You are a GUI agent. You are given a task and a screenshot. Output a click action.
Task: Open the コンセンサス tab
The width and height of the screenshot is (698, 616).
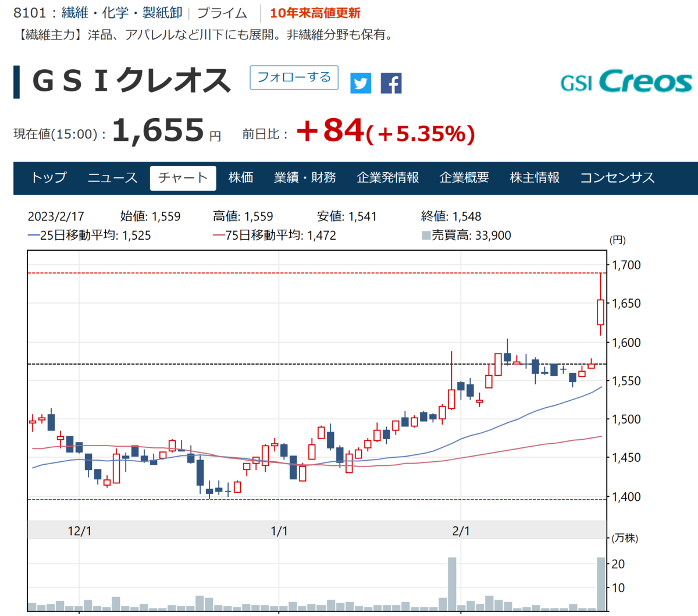(x=617, y=177)
